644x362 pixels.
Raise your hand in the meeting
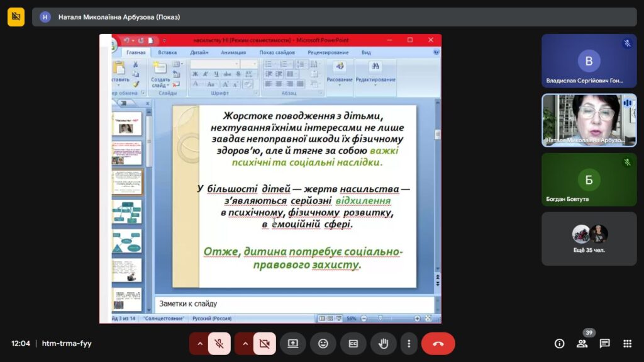[383, 344]
